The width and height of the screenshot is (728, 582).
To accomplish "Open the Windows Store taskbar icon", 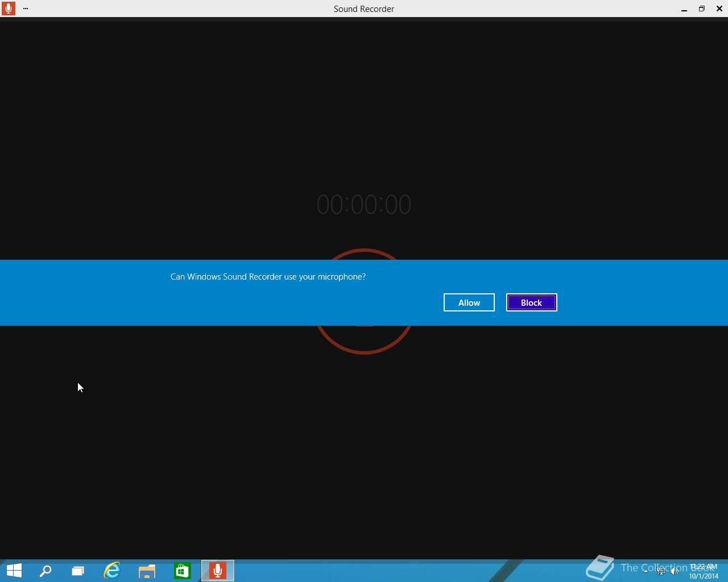I will [x=183, y=571].
